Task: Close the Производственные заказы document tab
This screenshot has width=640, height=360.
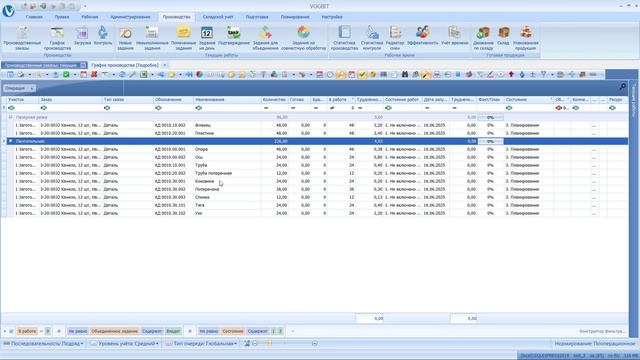Action: pos(83,65)
